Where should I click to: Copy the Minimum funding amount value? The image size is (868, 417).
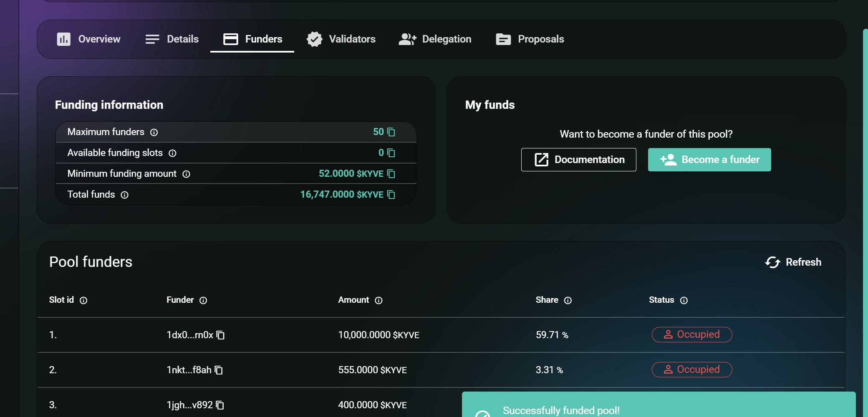(391, 174)
